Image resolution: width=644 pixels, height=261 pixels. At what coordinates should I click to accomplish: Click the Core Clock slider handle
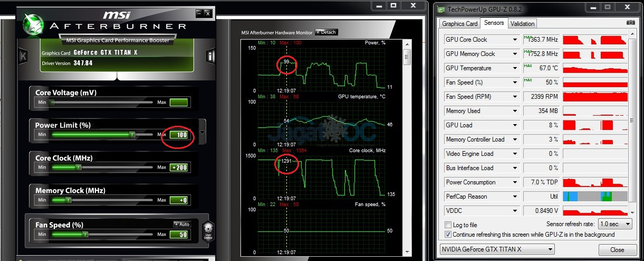click(x=79, y=167)
